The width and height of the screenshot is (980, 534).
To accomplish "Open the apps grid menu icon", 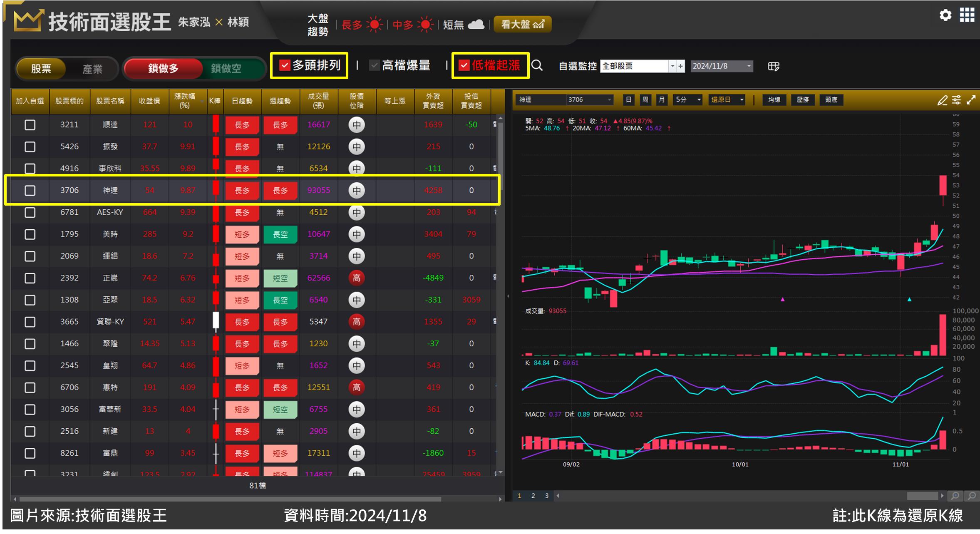I will (x=967, y=15).
